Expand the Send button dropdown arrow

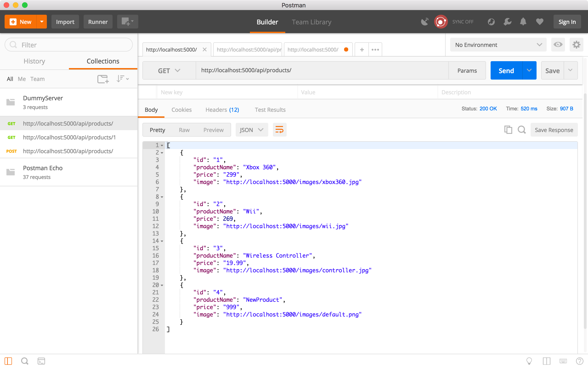pos(529,71)
